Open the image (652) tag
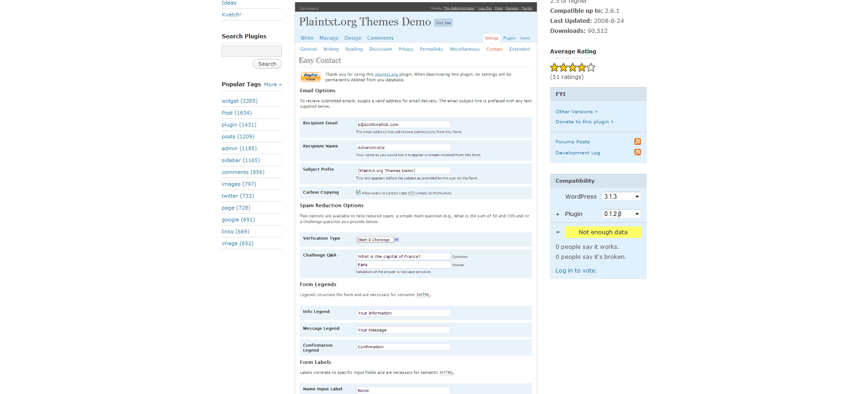The width and height of the screenshot is (868, 394). [238, 243]
